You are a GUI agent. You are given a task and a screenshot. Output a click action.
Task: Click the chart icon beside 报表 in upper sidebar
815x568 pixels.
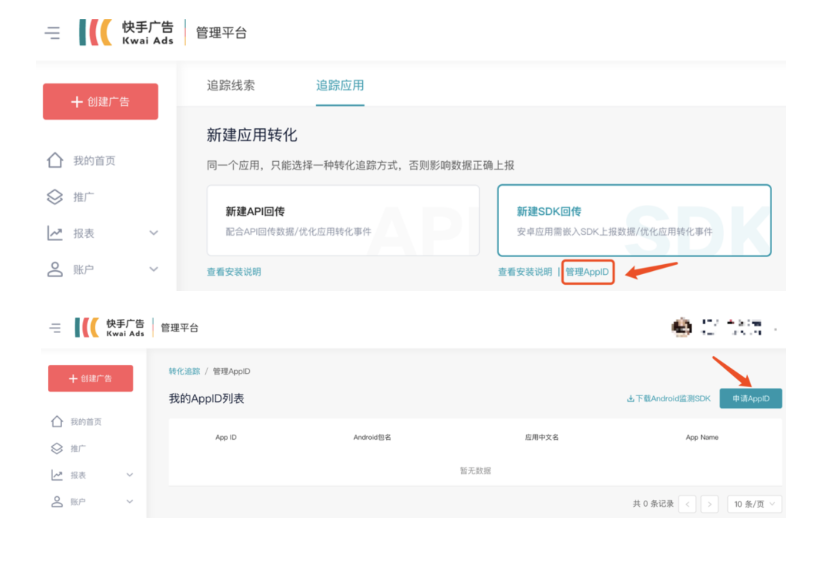pyautogui.click(x=55, y=233)
